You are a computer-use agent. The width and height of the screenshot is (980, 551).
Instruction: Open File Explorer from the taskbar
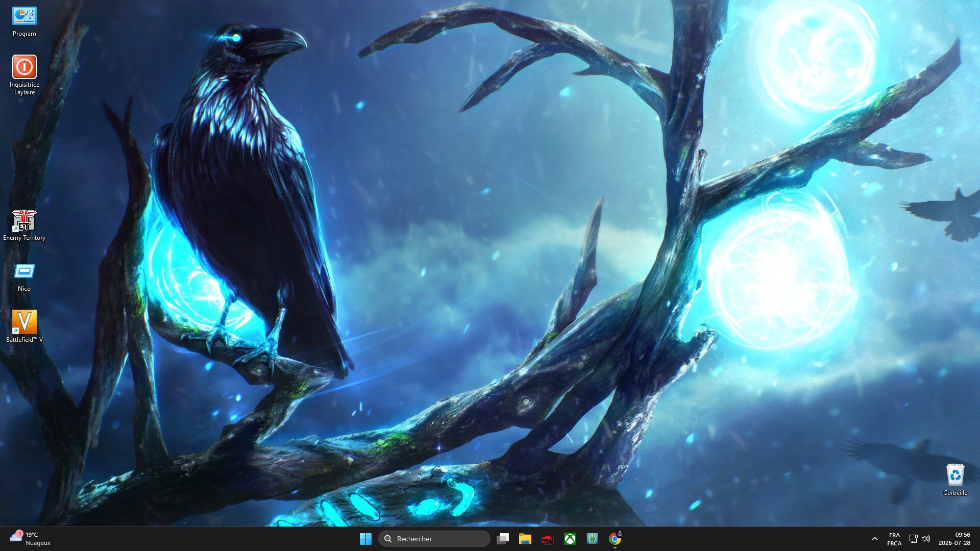pos(525,539)
